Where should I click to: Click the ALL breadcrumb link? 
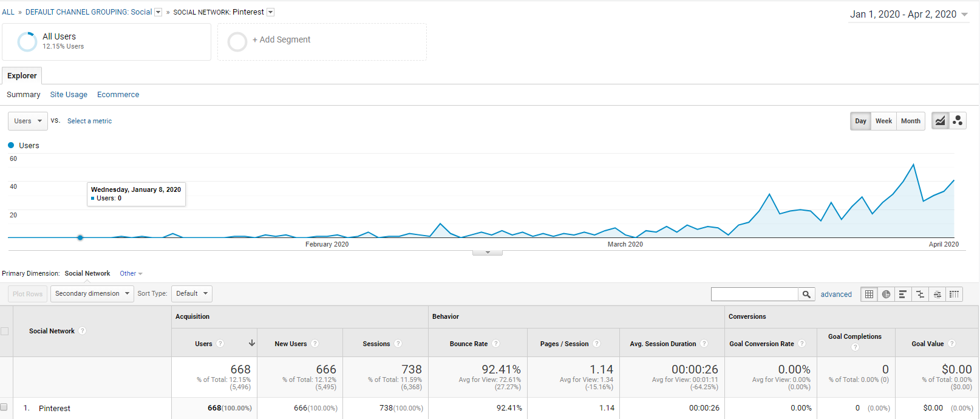click(8, 12)
